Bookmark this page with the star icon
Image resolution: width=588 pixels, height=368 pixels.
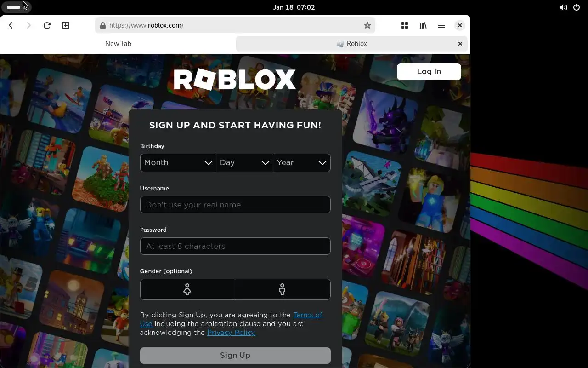pyautogui.click(x=367, y=25)
